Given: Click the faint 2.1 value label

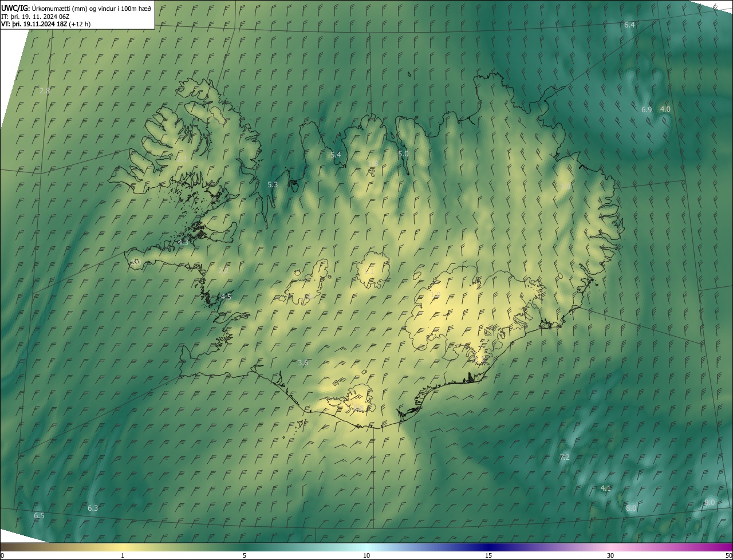Looking at the screenshot, I should 183,159.
